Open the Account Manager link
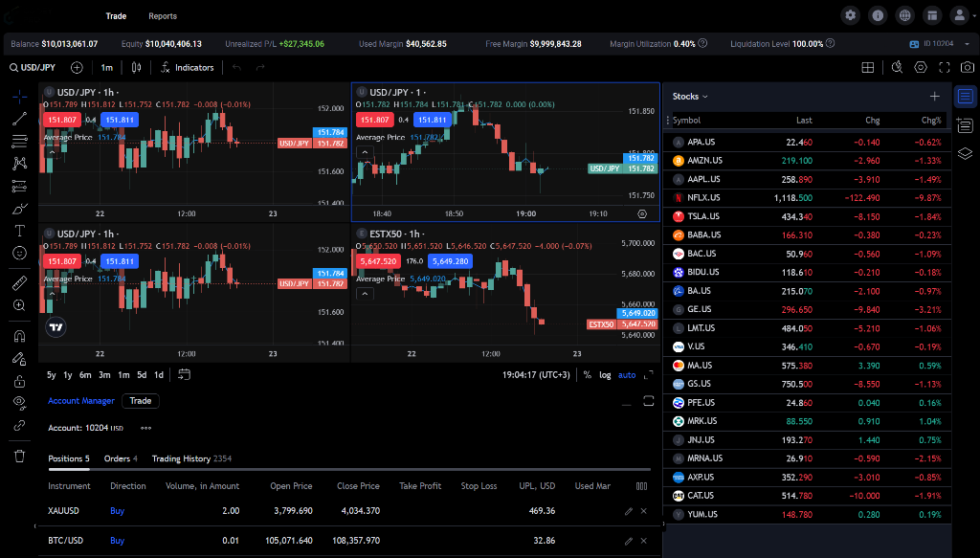Image resolution: width=980 pixels, height=558 pixels. click(80, 400)
